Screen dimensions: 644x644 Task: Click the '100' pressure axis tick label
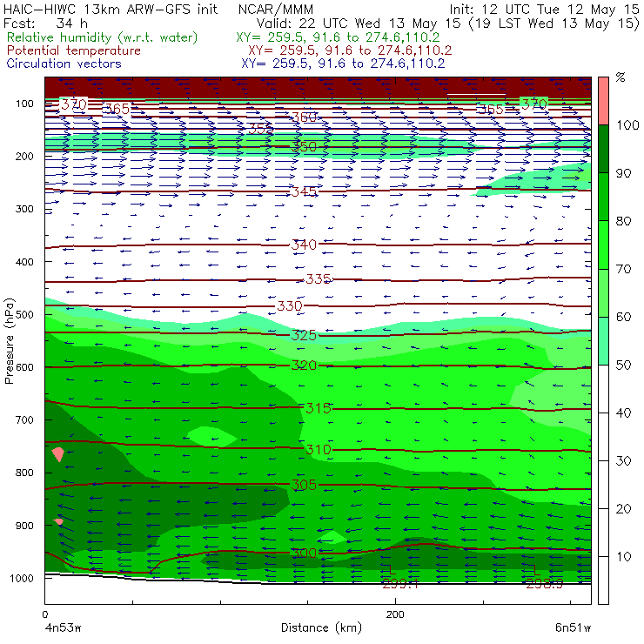24,104
